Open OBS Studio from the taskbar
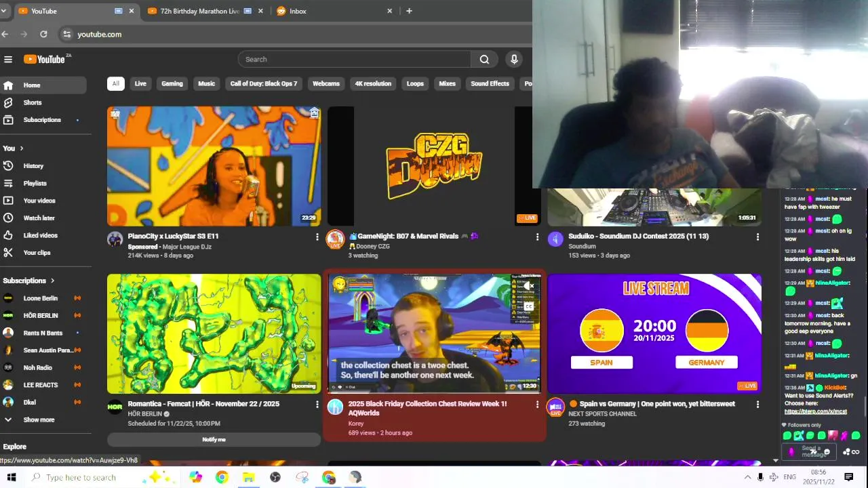The image size is (868, 488). click(x=275, y=477)
